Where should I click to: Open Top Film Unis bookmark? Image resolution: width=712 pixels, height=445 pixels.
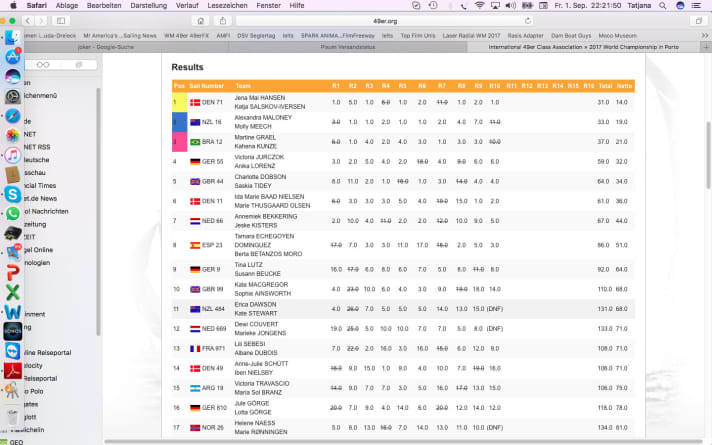(418, 35)
